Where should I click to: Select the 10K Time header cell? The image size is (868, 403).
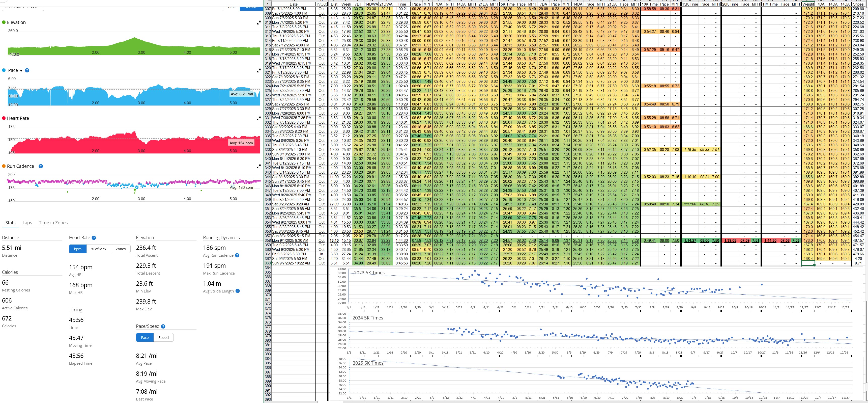pos(649,4)
